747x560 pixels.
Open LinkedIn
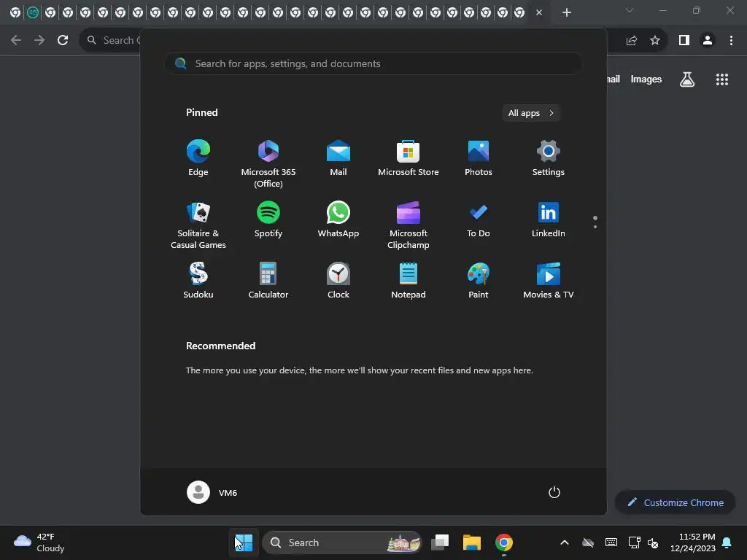[x=549, y=219]
